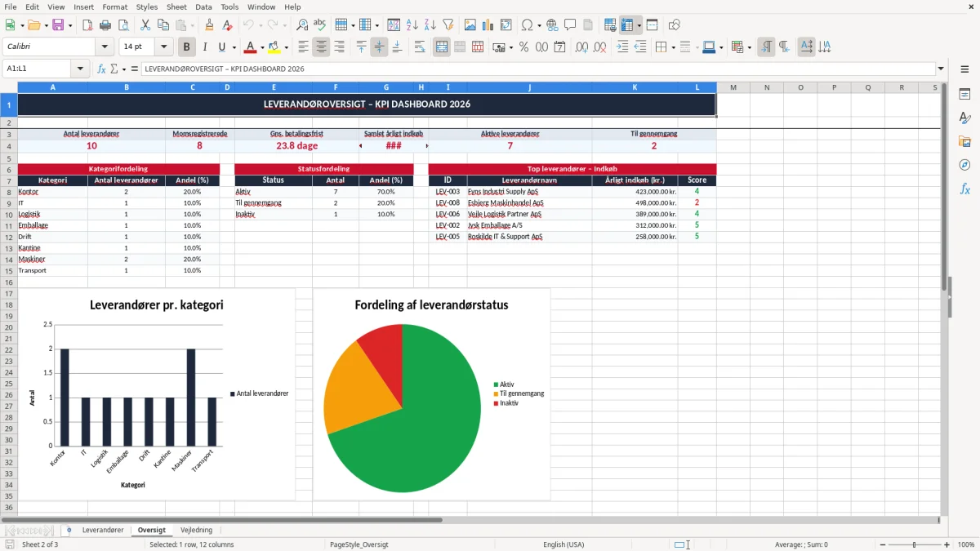Expand the formula bar
980x551 pixels.
pos(941,69)
